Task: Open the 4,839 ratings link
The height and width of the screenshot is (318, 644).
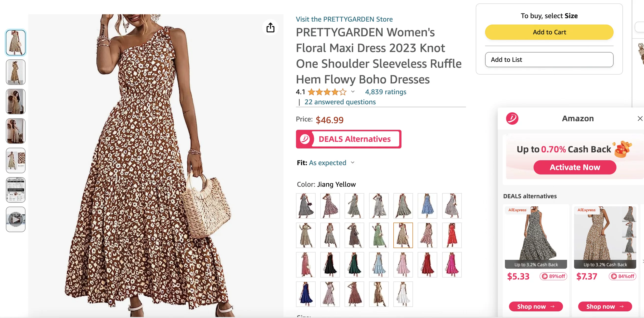Action: tap(386, 92)
